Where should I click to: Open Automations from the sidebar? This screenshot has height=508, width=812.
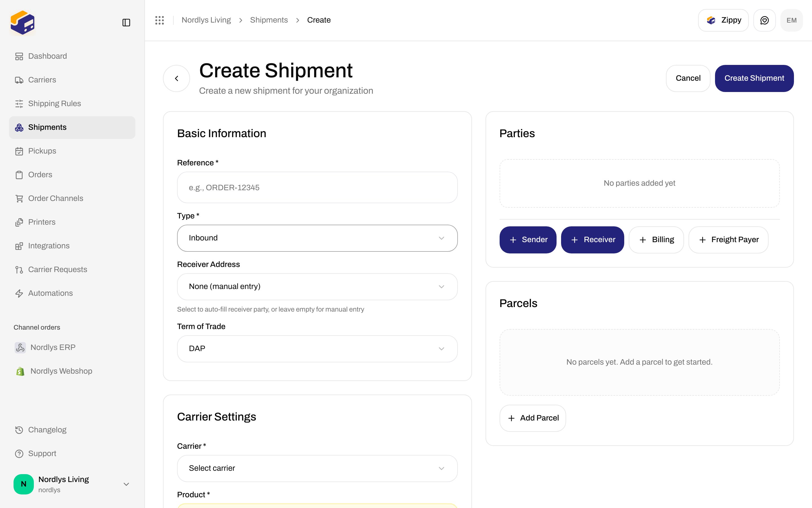[x=72, y=293]
